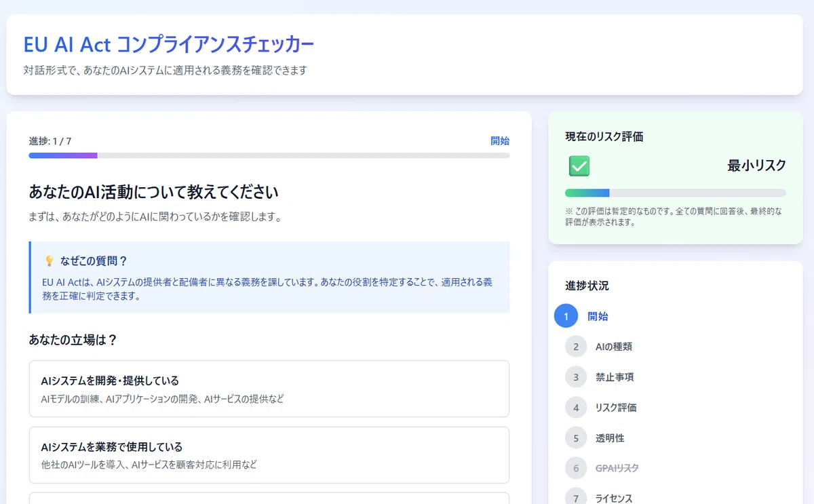
Task: Click step 4 number circle
Action: [x=576, y=408]
